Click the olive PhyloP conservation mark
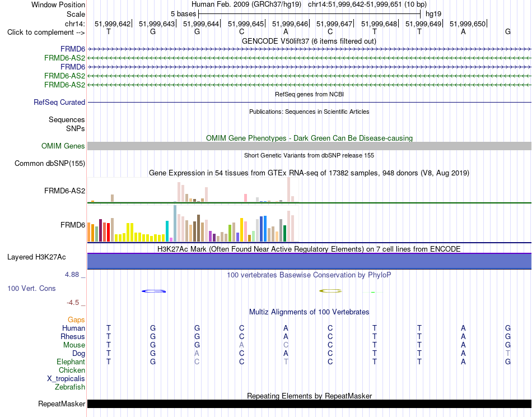The image size is (532, 417). (330, 291)
